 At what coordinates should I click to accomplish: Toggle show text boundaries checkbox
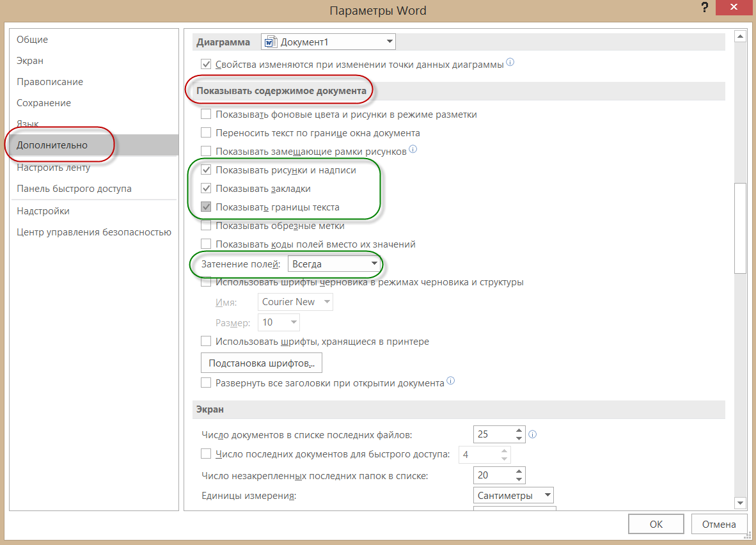(206, 207)
